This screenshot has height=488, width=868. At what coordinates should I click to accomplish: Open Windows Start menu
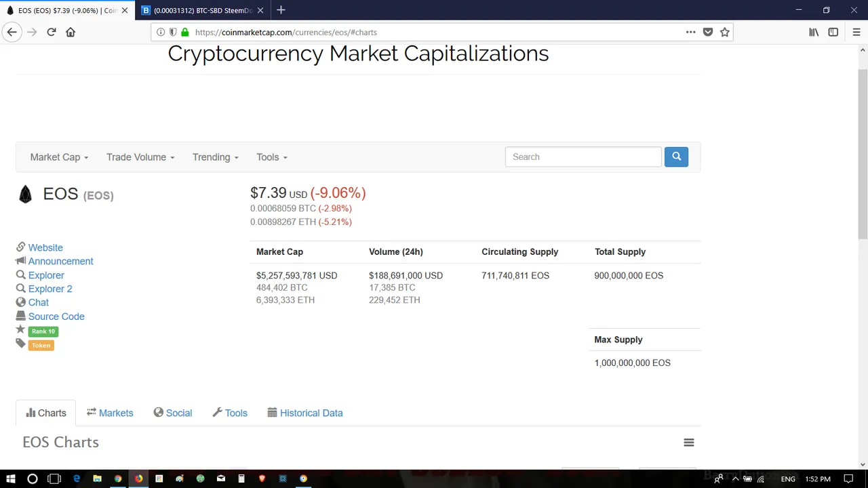click(x=11, y=479)
